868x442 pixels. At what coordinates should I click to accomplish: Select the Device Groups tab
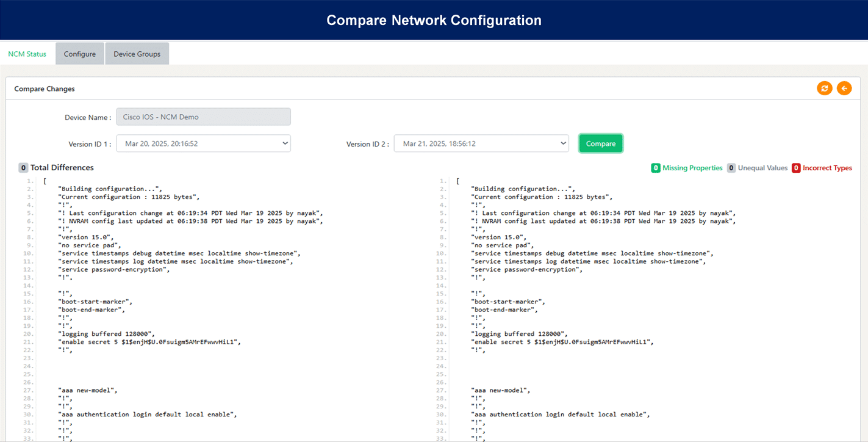[x=137, y=54]
